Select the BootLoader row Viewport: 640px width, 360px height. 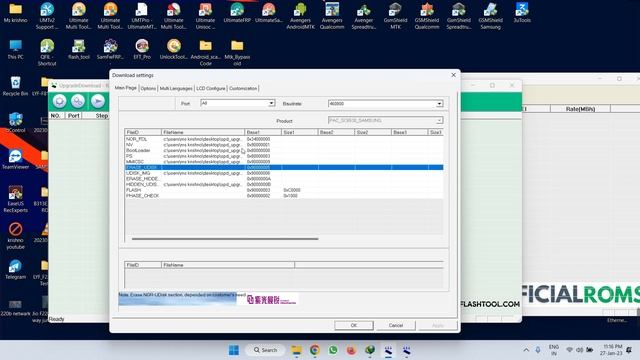(x=284, y=151)
